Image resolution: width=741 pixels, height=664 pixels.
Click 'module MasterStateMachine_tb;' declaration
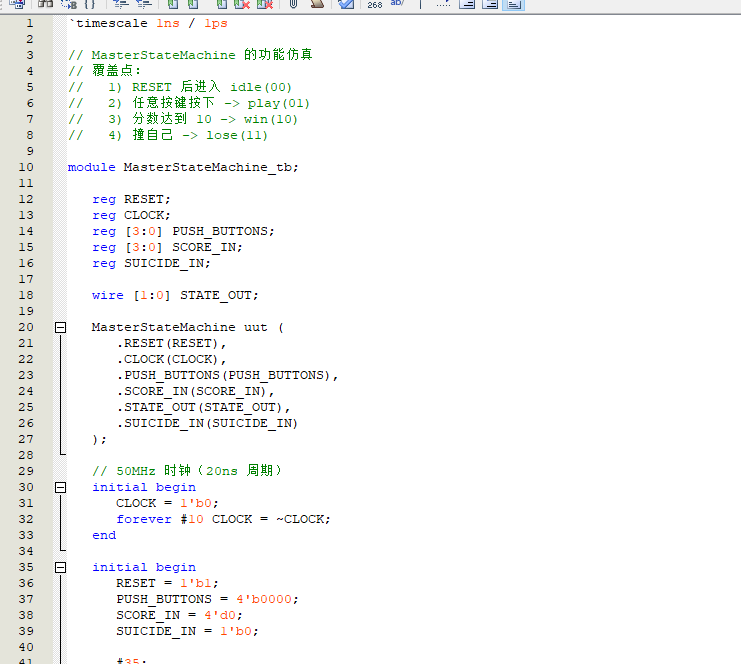(x=183, y=167)
